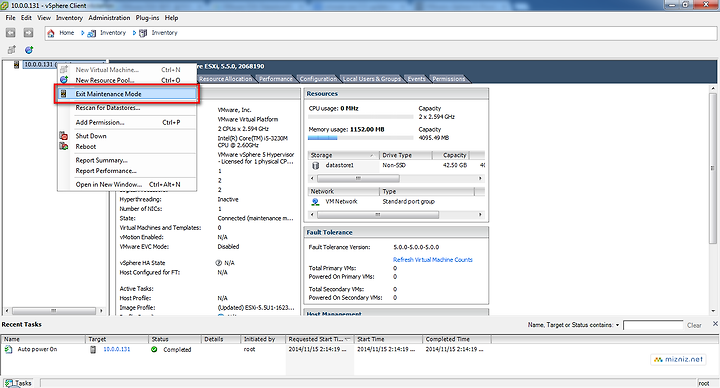Open the Help menu
The height and width of the screenshot is (388, 720).
click(x=171, y=18)
